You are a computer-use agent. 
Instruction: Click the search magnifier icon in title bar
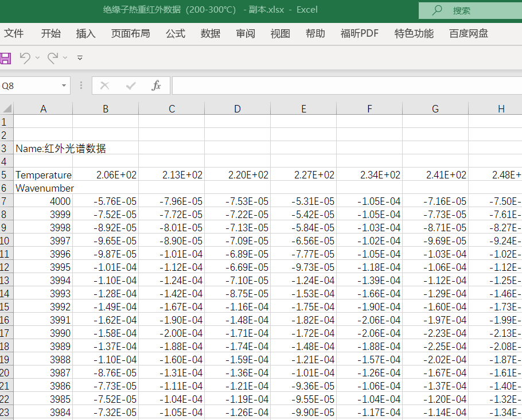437,10
